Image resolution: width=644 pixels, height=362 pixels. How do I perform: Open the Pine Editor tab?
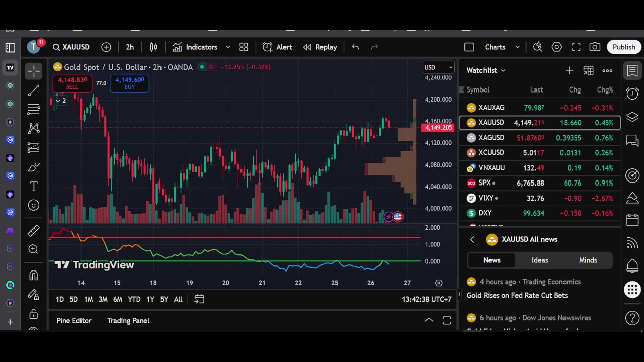pyautogui.click(x=74, y=321)
